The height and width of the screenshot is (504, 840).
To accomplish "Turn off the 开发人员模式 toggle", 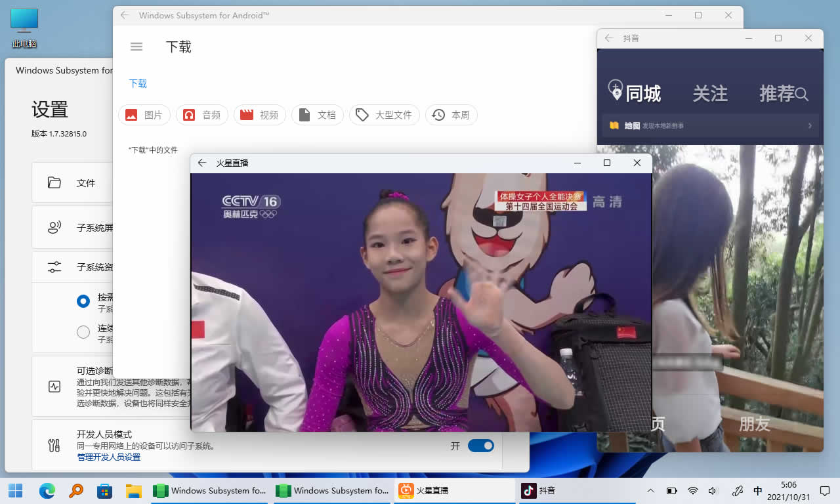I will tap(481, 446).
